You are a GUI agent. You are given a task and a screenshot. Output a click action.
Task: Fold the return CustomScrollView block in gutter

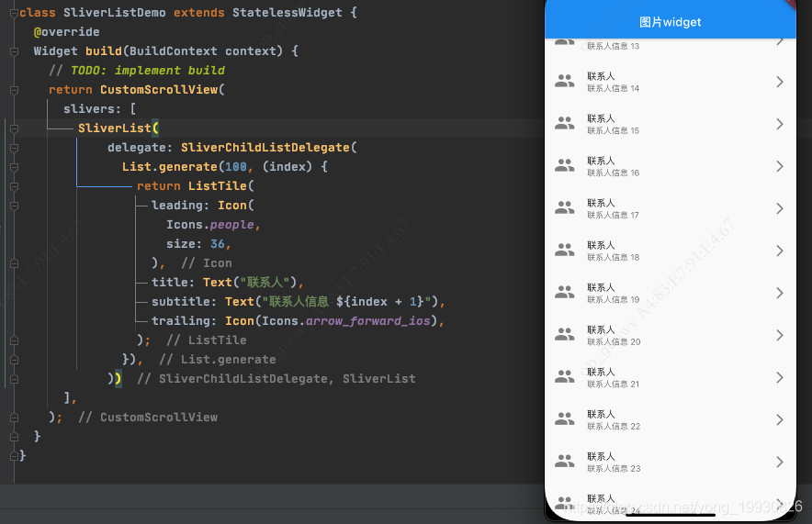click(15, 90)
